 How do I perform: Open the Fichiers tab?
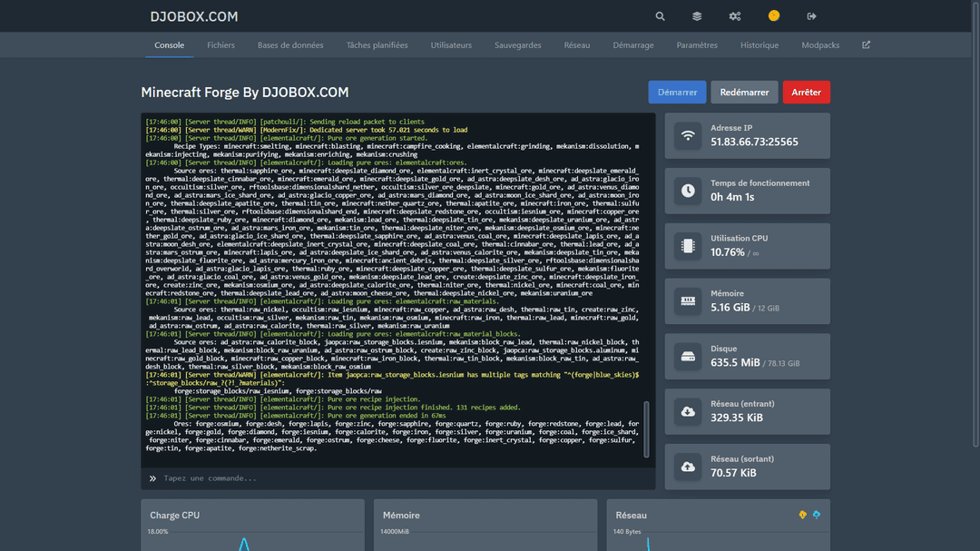click(x=220, y=45)
